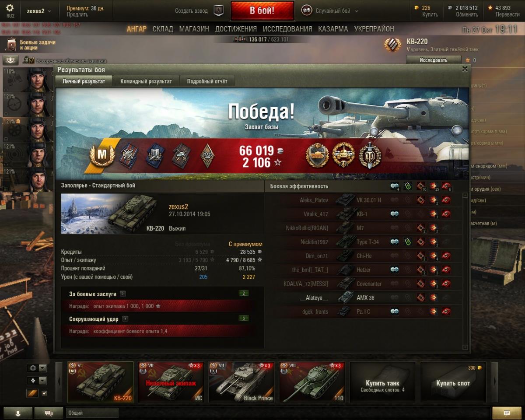The width and height of the screenshot is (525, 420).
Task: Open the chat channels icon button
Action: (x=49, y=413)
